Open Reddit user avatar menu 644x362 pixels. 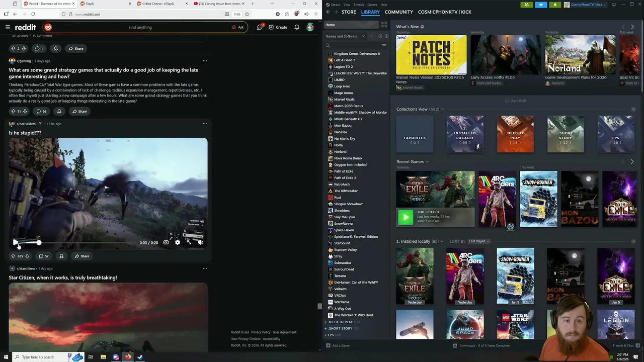tap(310, 27)
